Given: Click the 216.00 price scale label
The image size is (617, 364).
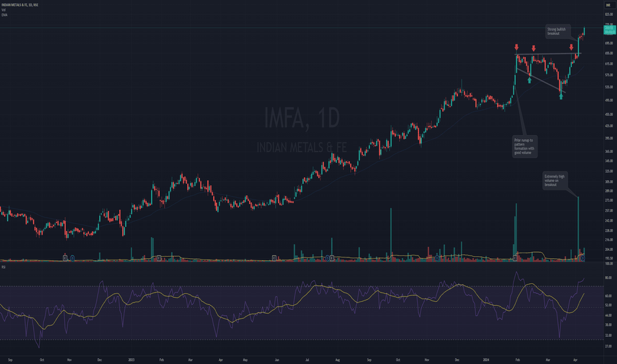Looking at the screenshot, I should tap(609, 240).
